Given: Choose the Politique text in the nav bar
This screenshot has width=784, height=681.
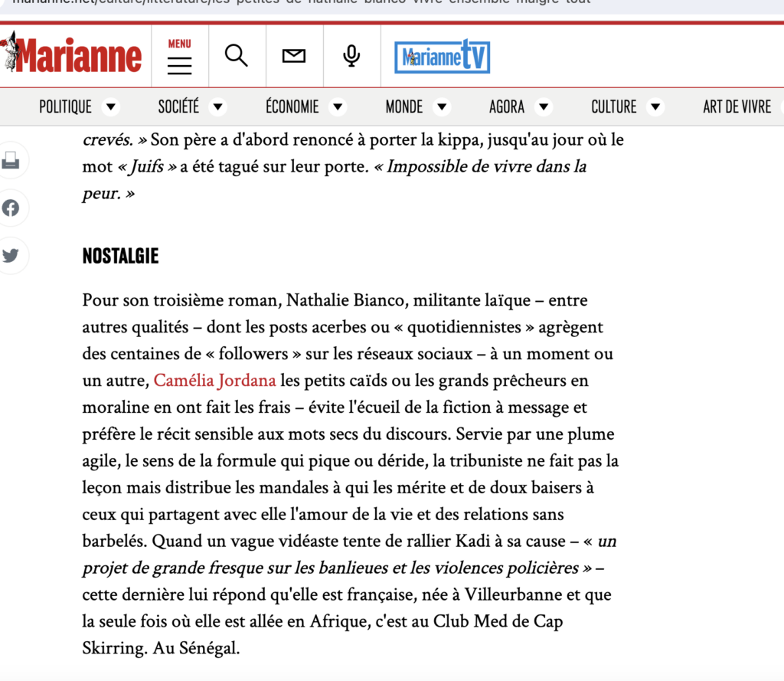Looking at the screenshot, I should click(65, 107).
